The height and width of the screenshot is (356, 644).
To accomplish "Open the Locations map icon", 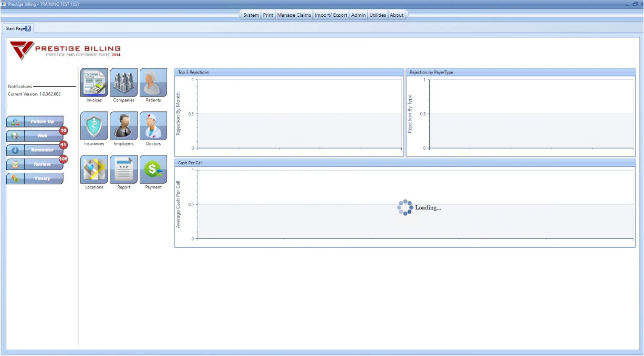I will (x=94, y=169).
